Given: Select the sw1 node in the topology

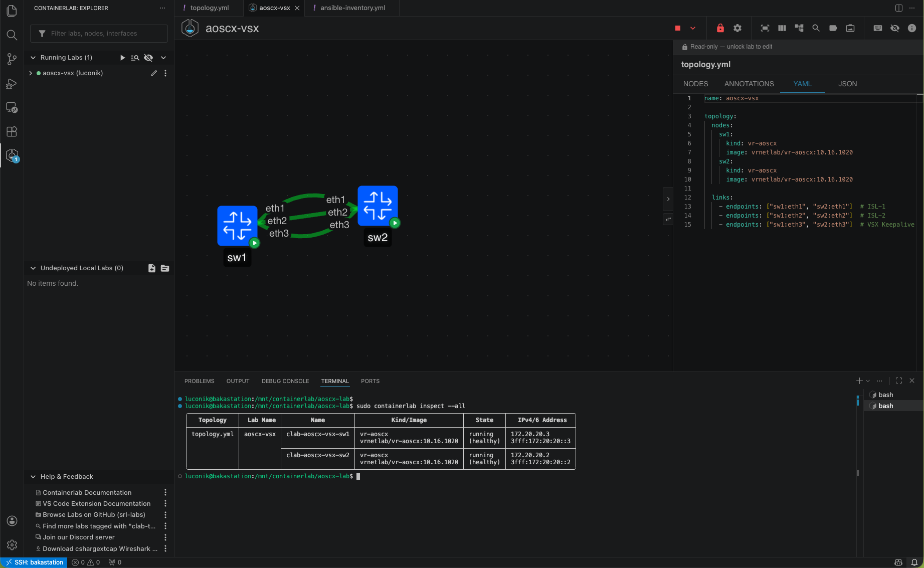Looking at the screenshot, I should [237, 226].
